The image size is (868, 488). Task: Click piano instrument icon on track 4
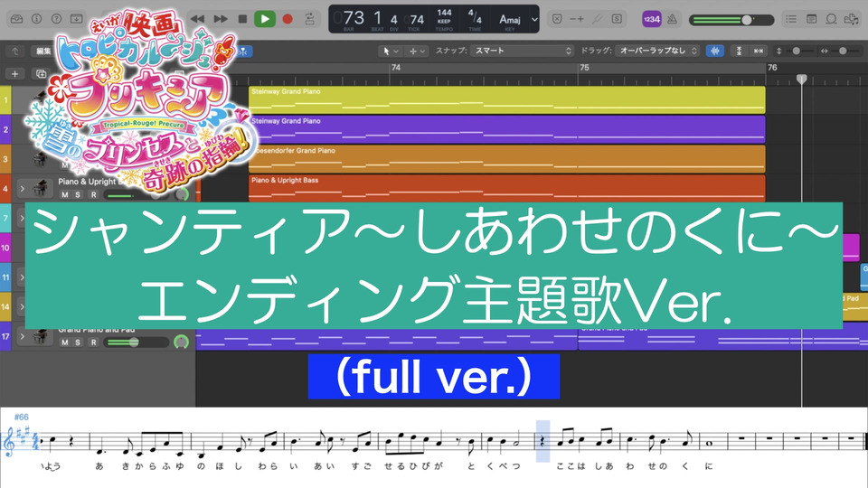pos(40,189)
